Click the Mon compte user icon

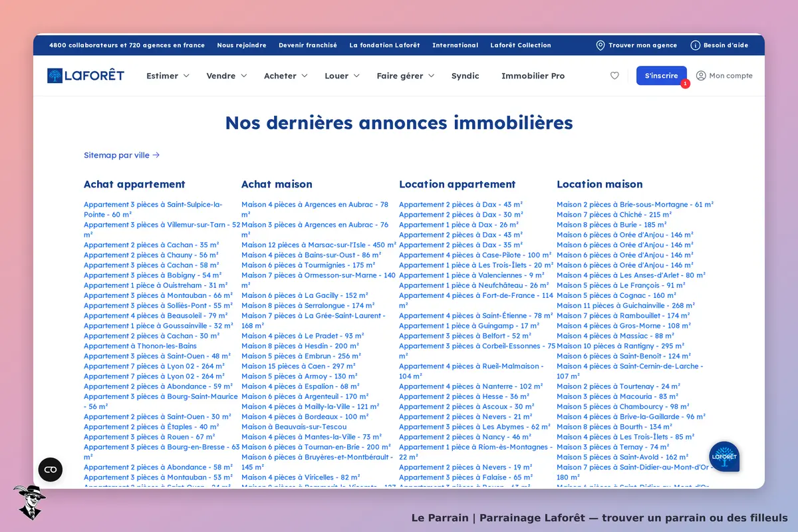pos(701,76)
